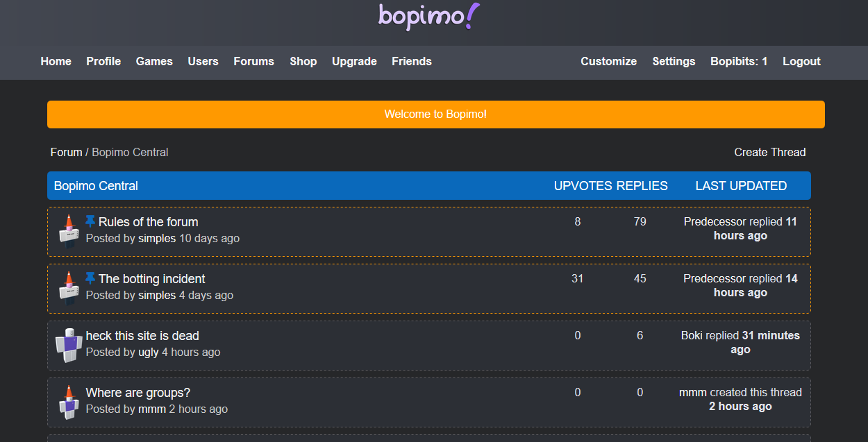Click the avatar next to The botting incident
The image size is (868, 442).
pos(67,287)
